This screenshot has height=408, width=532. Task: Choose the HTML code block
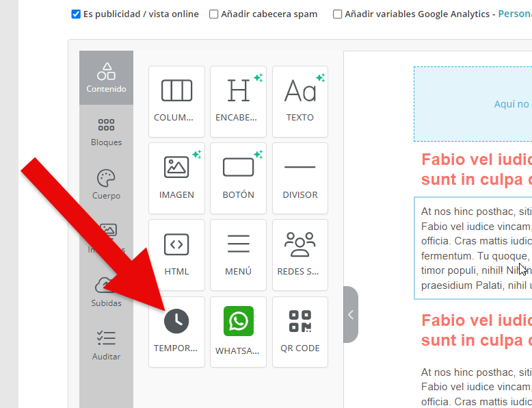point(176,255)
